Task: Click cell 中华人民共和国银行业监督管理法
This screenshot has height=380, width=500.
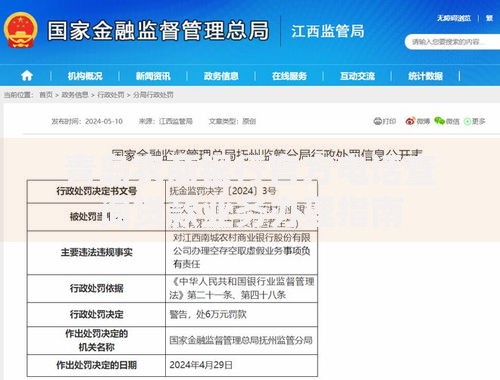Action: (241, 288)
